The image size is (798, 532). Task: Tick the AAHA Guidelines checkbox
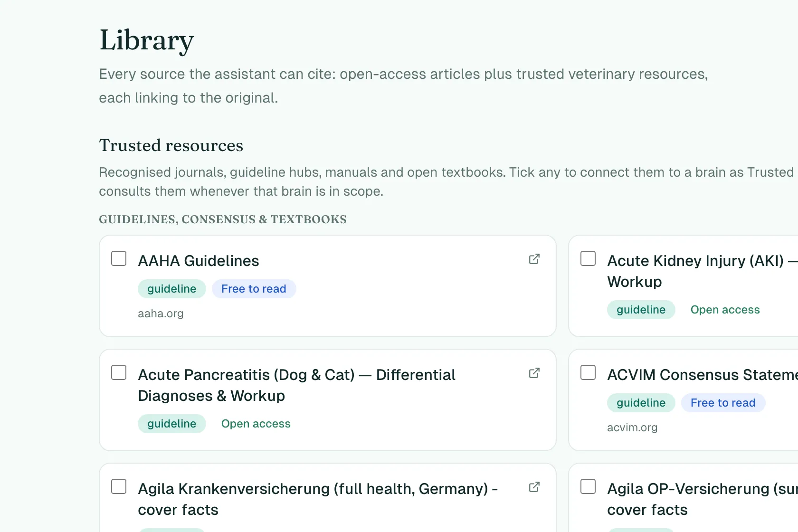[x=119, y=258]
